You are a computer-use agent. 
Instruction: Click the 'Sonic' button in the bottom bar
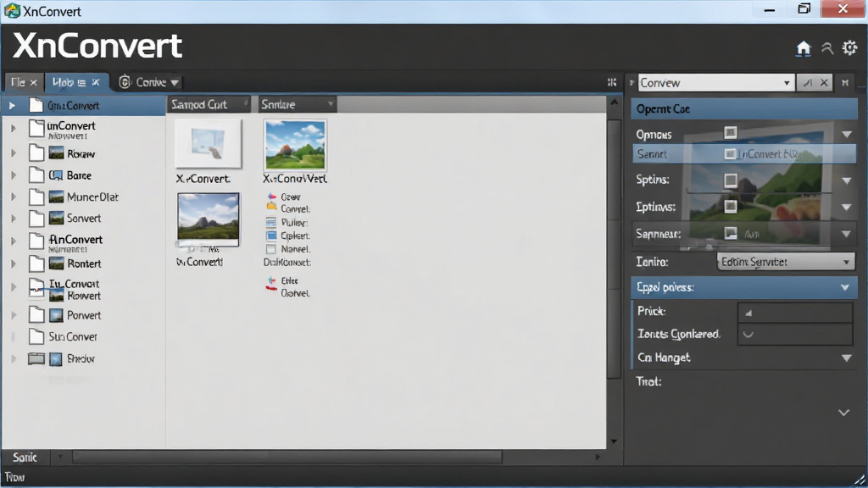(x=25, y=457)
